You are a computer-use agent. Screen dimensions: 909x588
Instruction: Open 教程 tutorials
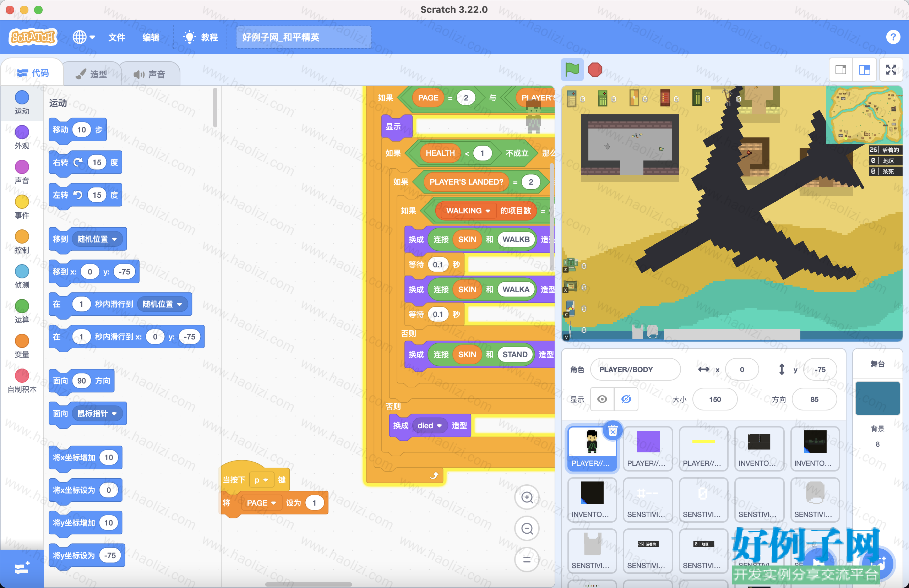coord(201,37)
